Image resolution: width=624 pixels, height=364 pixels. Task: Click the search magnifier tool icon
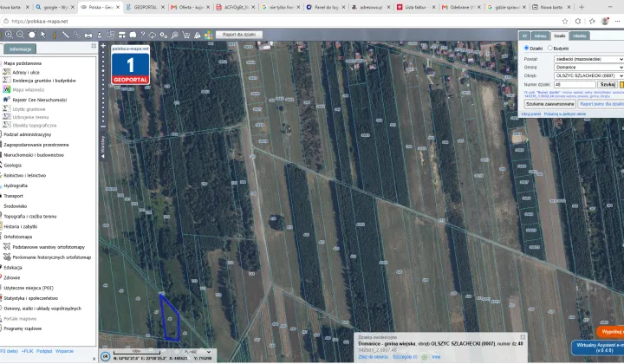coord(175,35)
